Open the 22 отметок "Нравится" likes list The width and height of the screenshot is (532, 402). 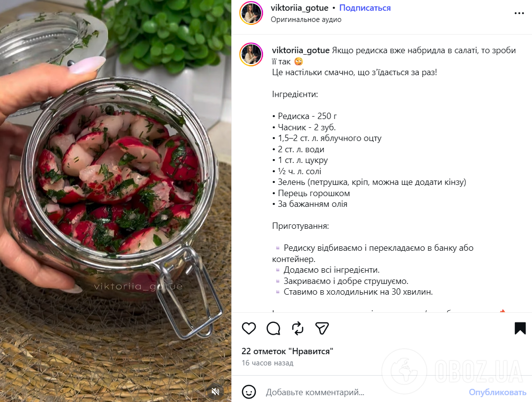pyautogui.click(x=287, y=351)
